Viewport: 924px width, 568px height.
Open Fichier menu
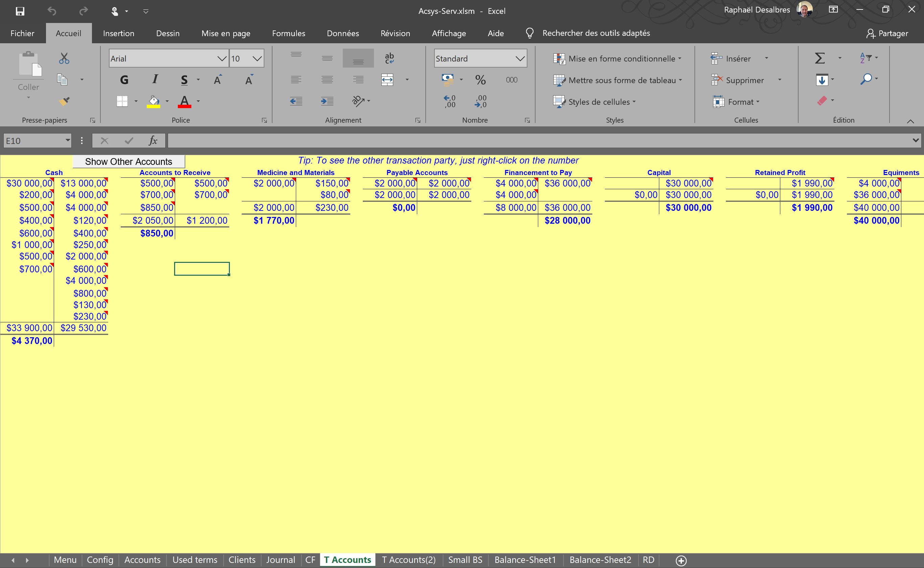click(22, 33)
